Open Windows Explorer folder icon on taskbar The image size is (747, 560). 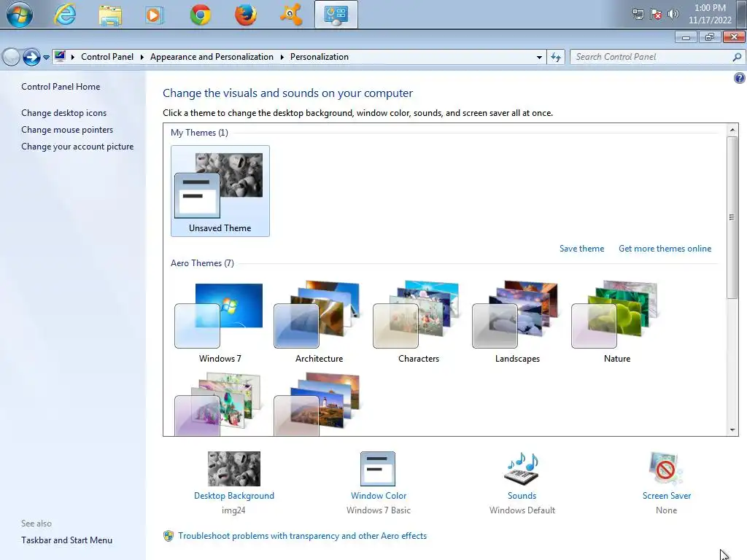coord(110,15)
